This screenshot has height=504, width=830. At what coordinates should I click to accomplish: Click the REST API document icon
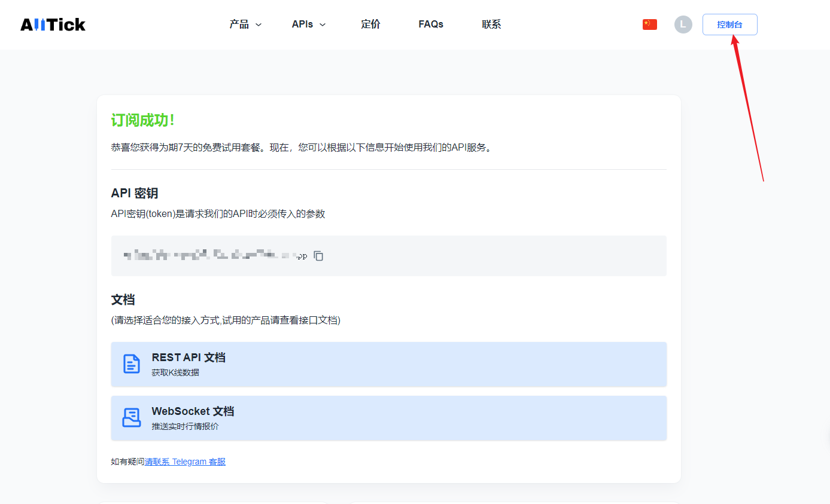click(131, 364)
